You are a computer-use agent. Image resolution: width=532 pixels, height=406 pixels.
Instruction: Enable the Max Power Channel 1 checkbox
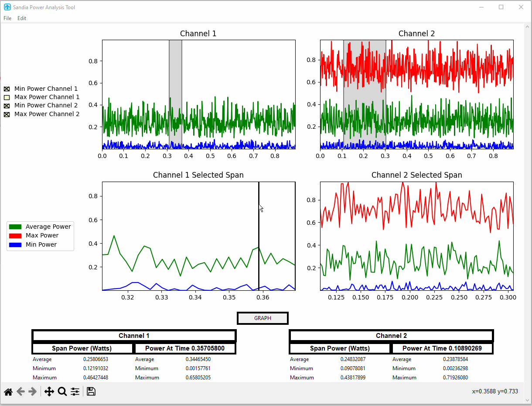point(7,97)
